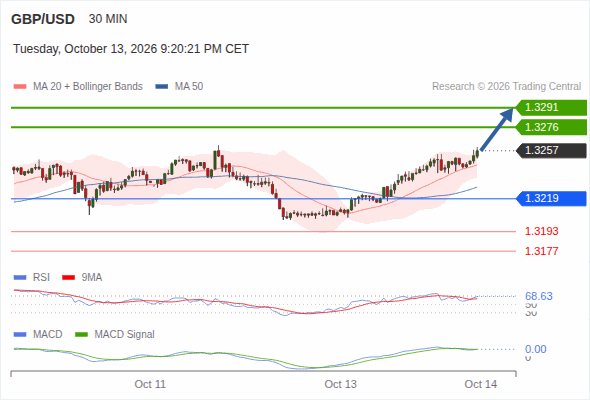This screenshot has height=400, width=590.
Task: Click the RSI legend blue marker
Action: click(20, 278)
